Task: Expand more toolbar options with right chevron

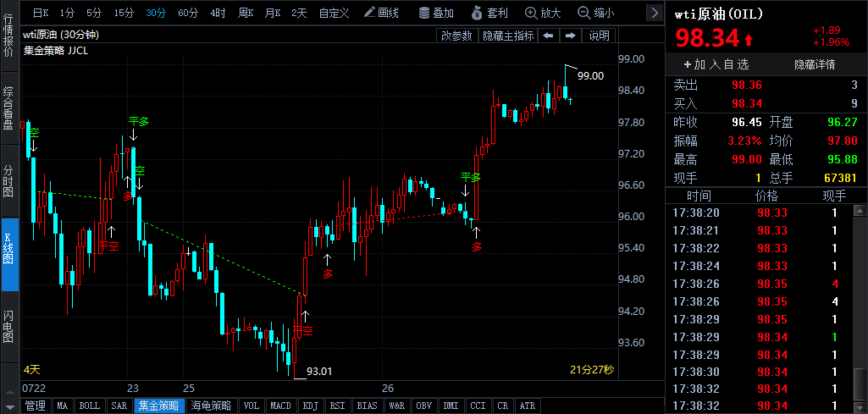Action: coord(655,13)
